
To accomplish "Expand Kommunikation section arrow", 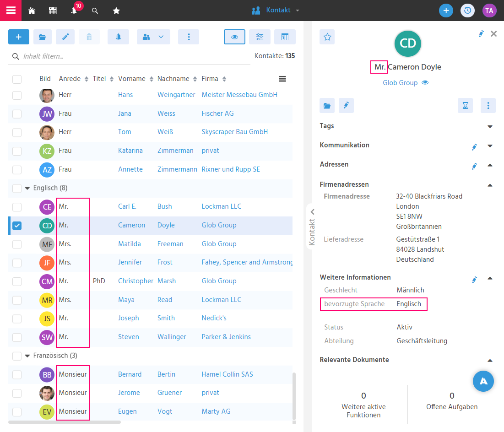I will pyautogui.click(x=490, y=146).
